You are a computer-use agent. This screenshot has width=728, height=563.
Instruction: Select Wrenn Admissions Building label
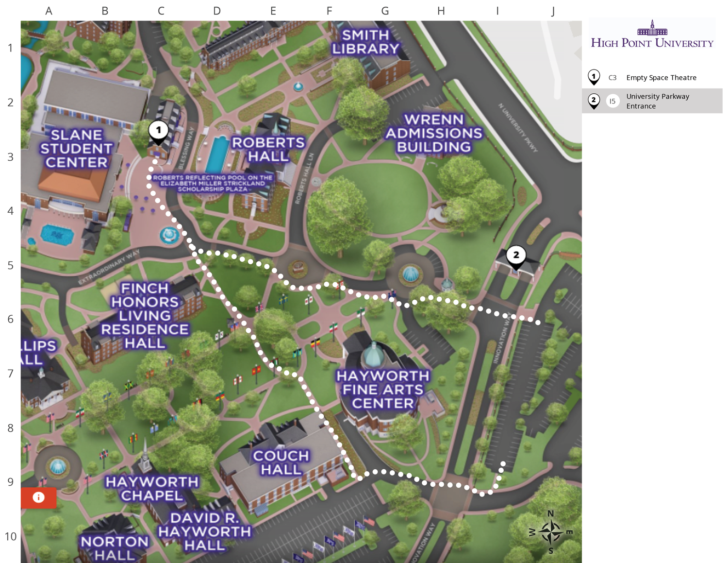[434, 133]
